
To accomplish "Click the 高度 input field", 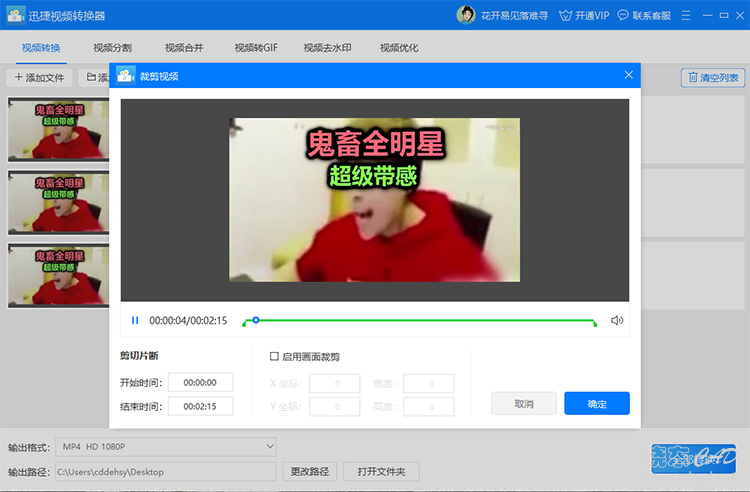I will (x=429, y=407).
